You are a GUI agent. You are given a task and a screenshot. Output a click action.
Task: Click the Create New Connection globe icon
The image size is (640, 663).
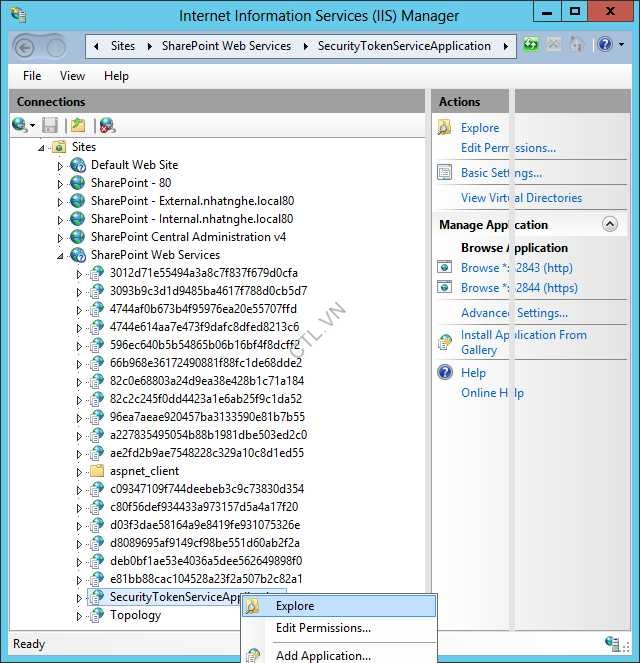pos(20,125)
